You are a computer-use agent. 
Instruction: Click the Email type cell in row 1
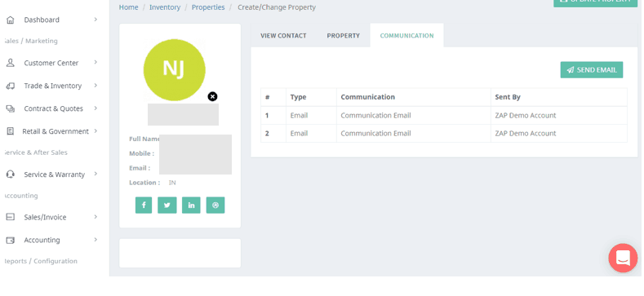tap(311, 115)
